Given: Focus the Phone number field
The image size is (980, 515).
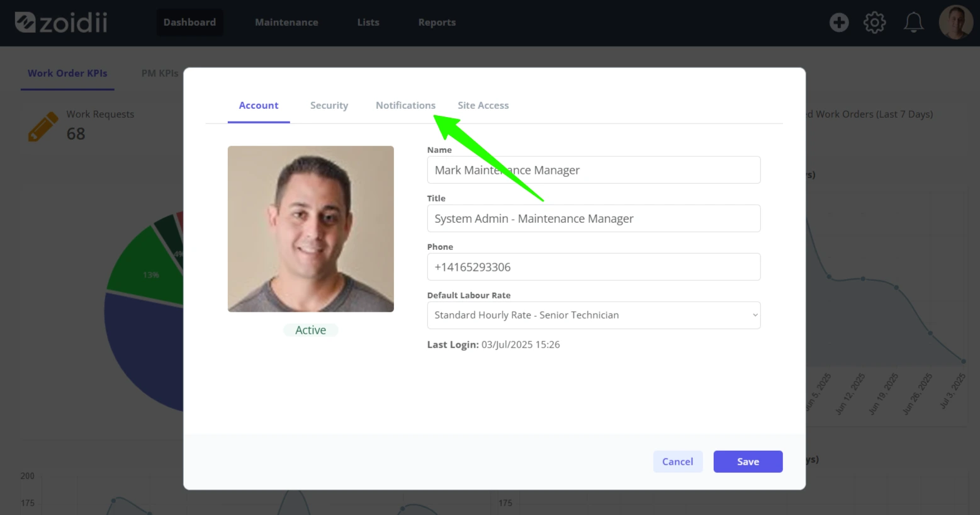Looking at the screenshot, I should [594, 267].
